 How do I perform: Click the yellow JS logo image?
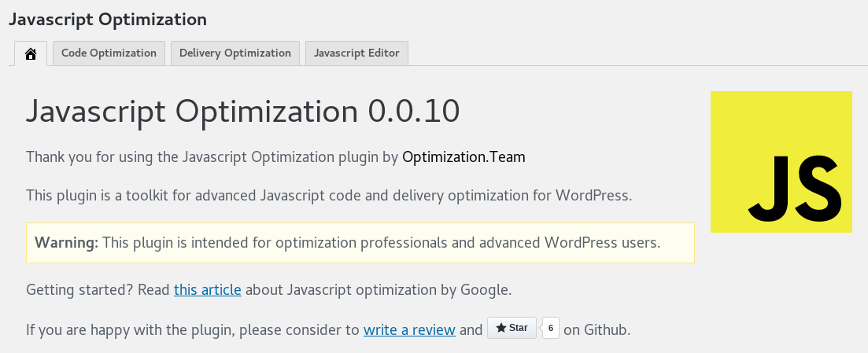781,118
